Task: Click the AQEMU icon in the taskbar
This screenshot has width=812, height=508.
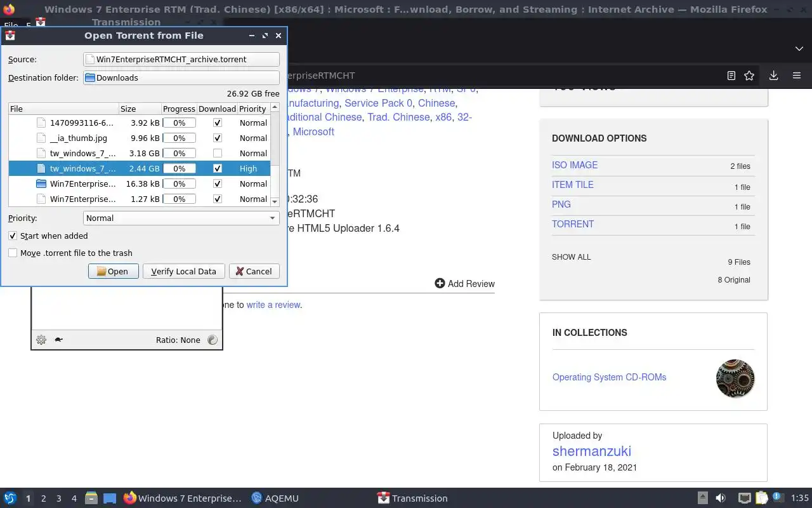Action: 257,498
